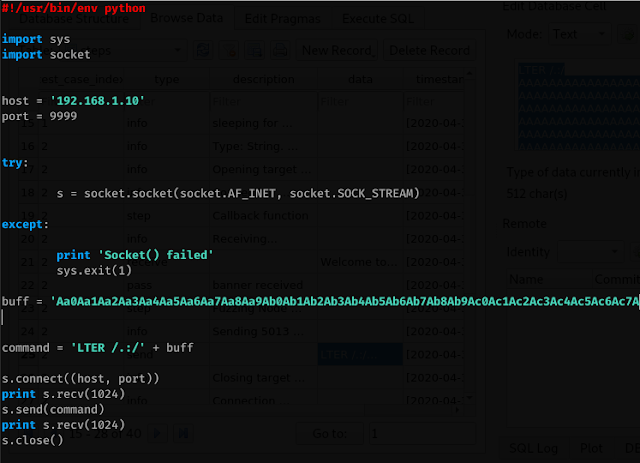
Task: Select the highlighted 'LTER /.:/...' data cell
Action: tap(360, 354)
